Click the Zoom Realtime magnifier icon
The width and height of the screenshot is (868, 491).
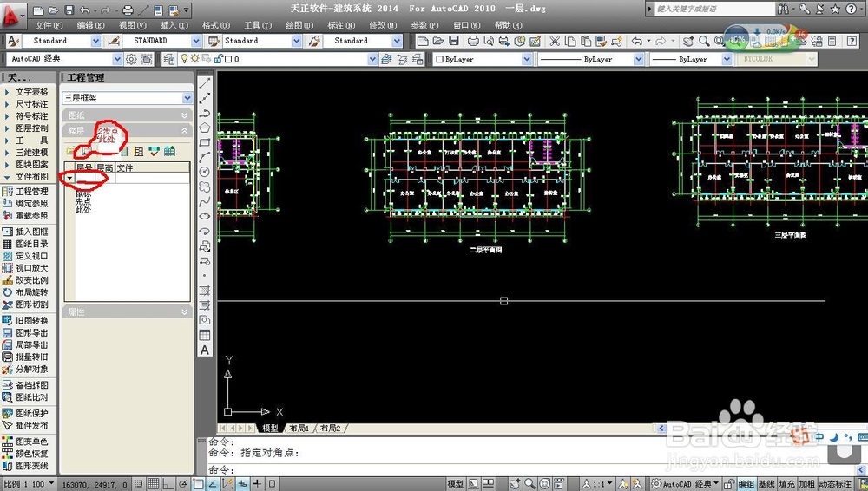tap(704, 41)
